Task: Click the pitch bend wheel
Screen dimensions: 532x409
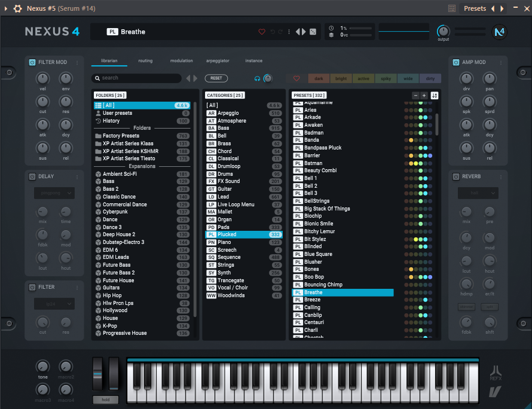Action: pyautogui.click(x=97, y=373)
